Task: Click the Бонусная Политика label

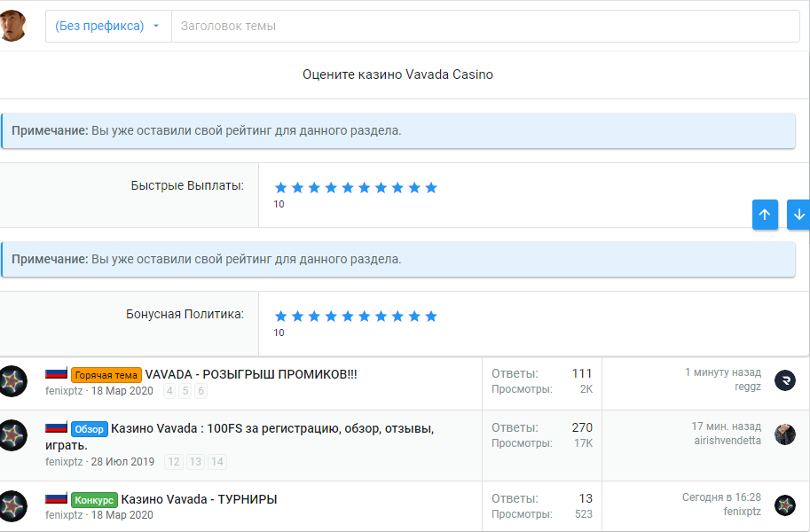Action: 185,314
